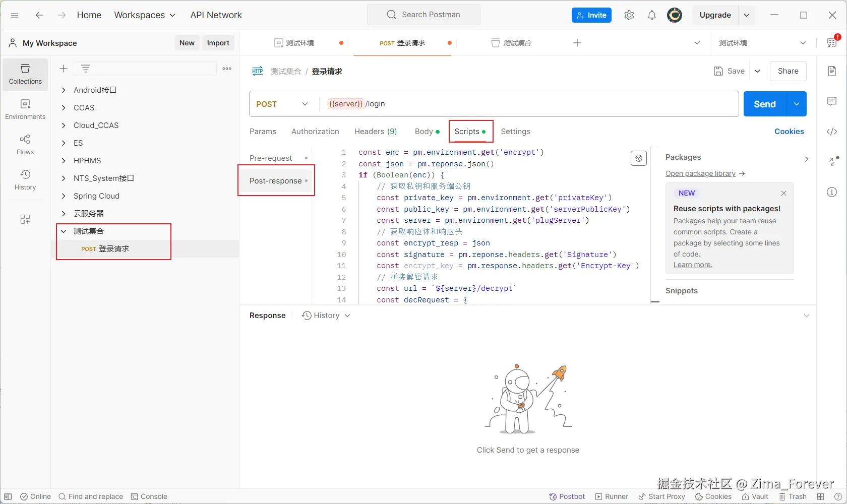Open the environment quick look icon
Image resolution: width=847 pixels, height=504 pixels.
point(832,43)
